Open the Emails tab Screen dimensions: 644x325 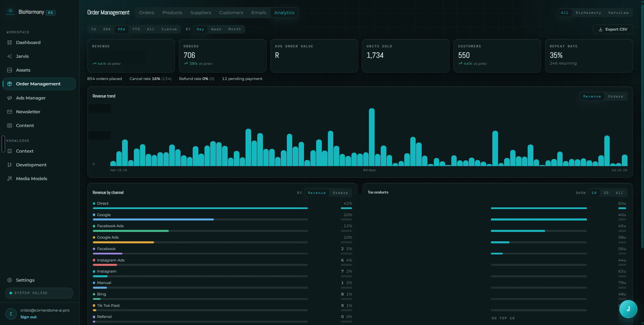(x=259, y=13)
